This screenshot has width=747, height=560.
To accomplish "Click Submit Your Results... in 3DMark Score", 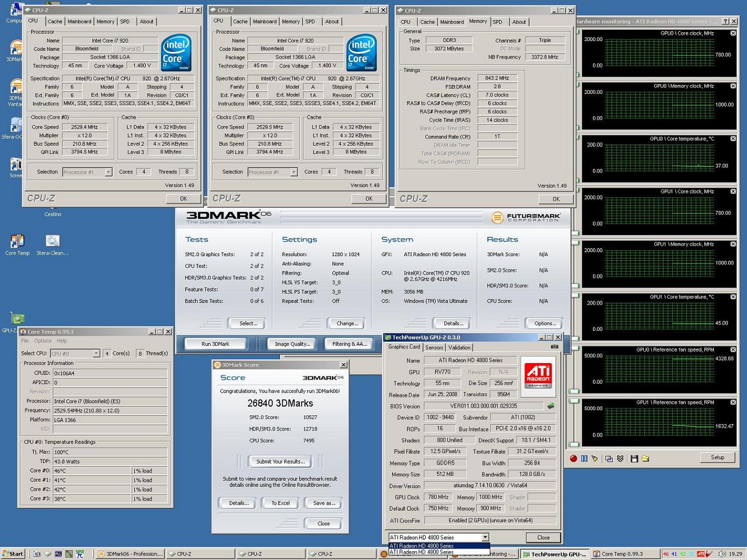I will pyautogui.click(x=281, y=462).
